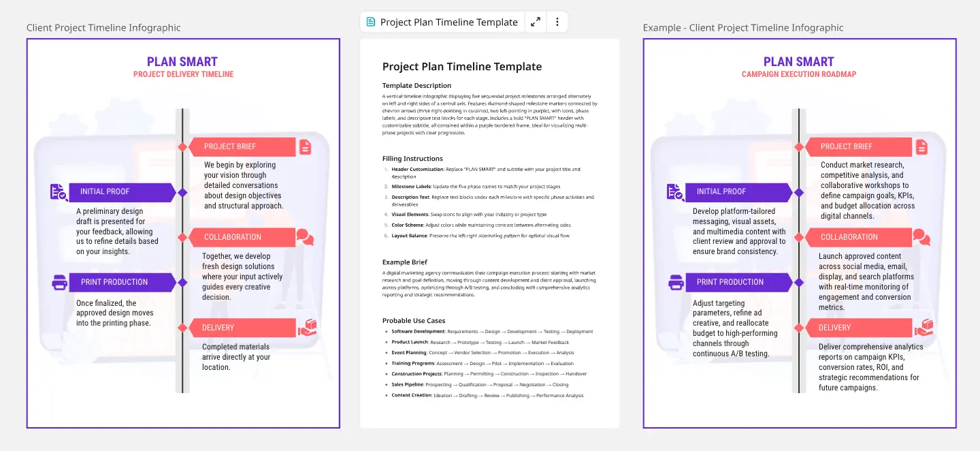This screenshot has height=451, width=980.
Task: Click the Initial Proof checklist icon in left infographic
Action: click(59, 192)
